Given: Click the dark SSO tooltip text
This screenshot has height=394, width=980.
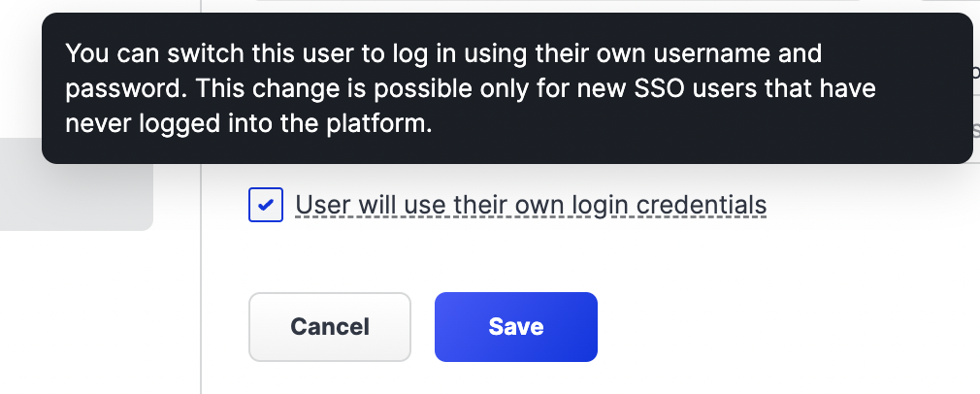Looking at the screenshot, I should click(x=471, y=88).
